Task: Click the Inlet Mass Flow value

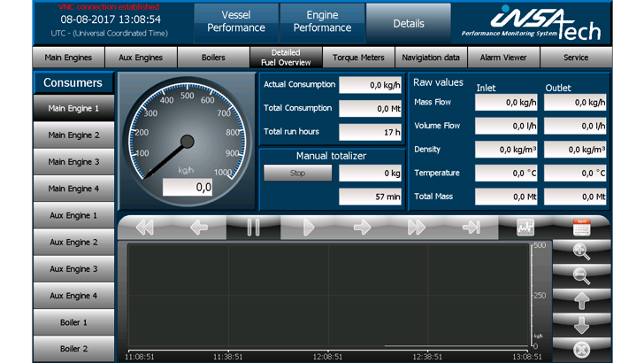Action: coord(506,103)
